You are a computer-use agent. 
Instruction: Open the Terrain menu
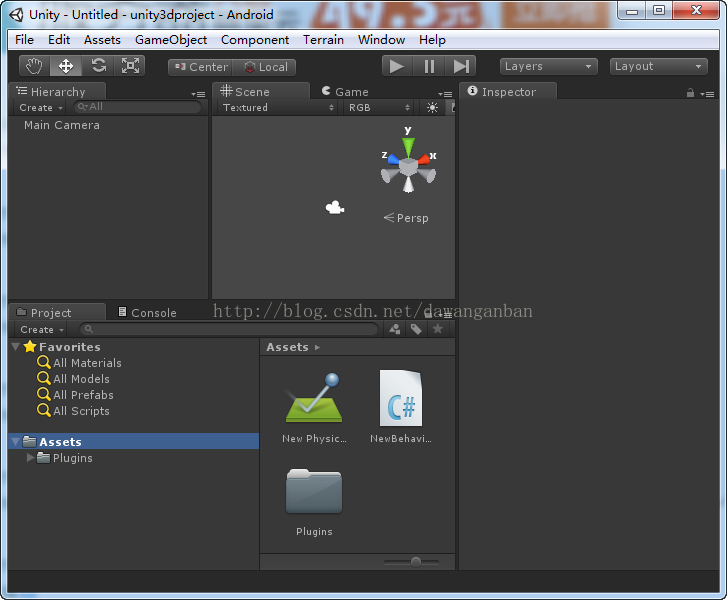point(324,40)
